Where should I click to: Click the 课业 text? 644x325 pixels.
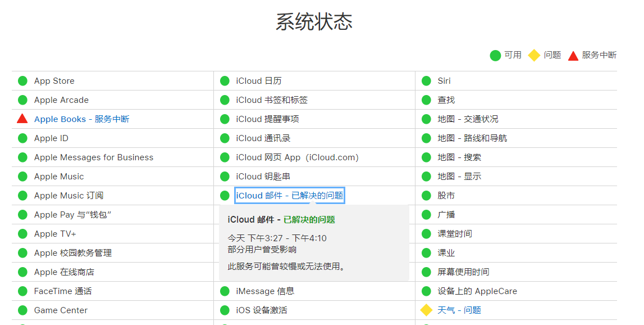click(x=446, y=253)
